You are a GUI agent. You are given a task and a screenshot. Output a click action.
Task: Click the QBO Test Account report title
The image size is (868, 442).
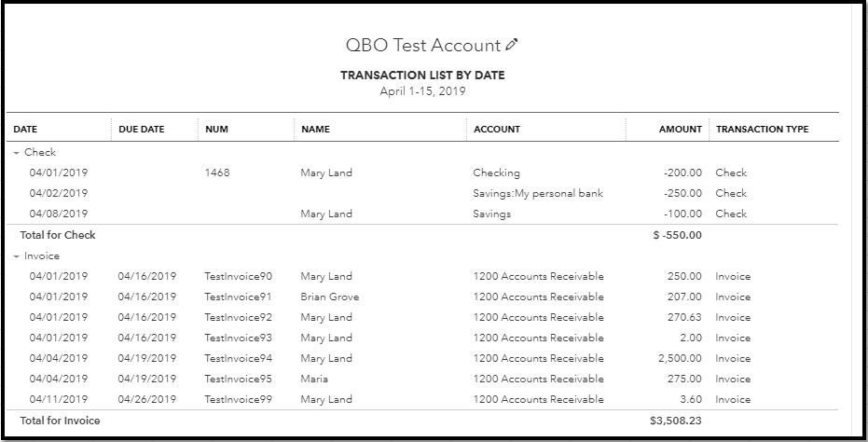[x=422, y=46]
